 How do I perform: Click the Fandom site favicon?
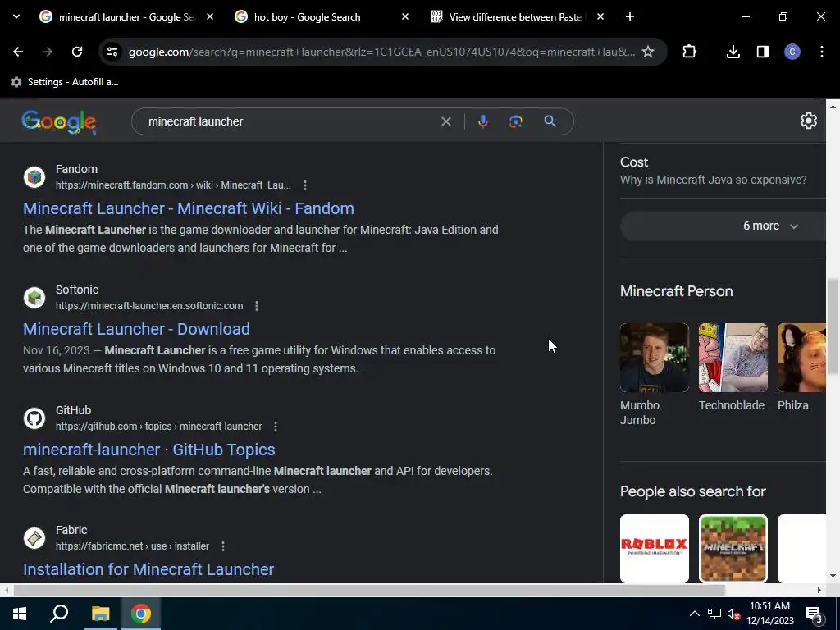pyautogui.click(x=34, y=177)
